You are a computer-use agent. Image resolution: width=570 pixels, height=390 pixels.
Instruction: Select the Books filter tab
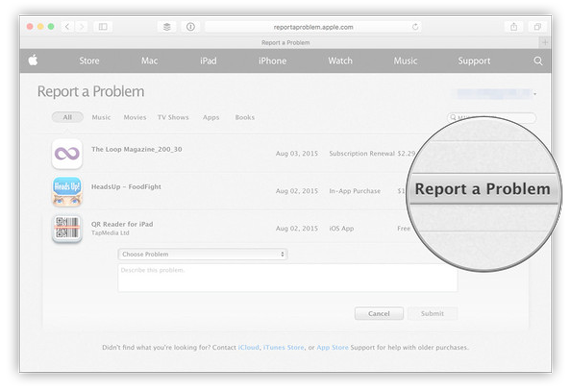245,117
